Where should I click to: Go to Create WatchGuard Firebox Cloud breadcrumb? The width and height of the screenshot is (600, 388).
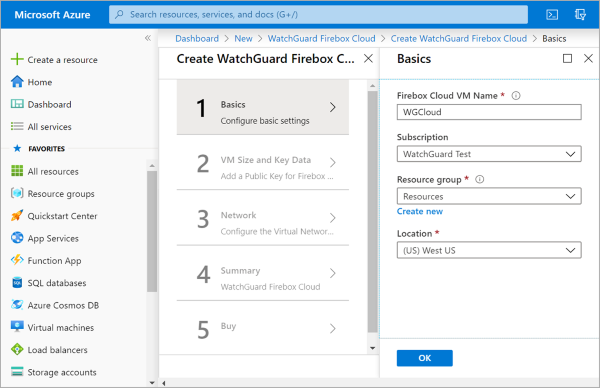(458, 38)
